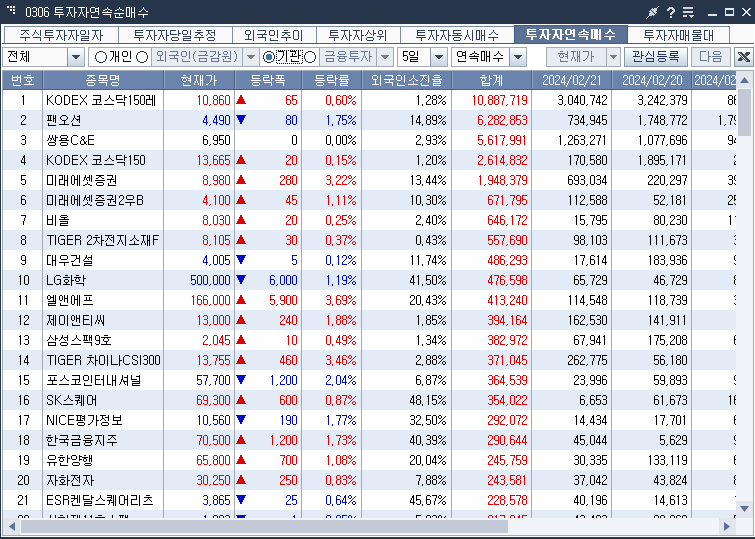Select 미래에셋증권 stock name

click(81, 180)
